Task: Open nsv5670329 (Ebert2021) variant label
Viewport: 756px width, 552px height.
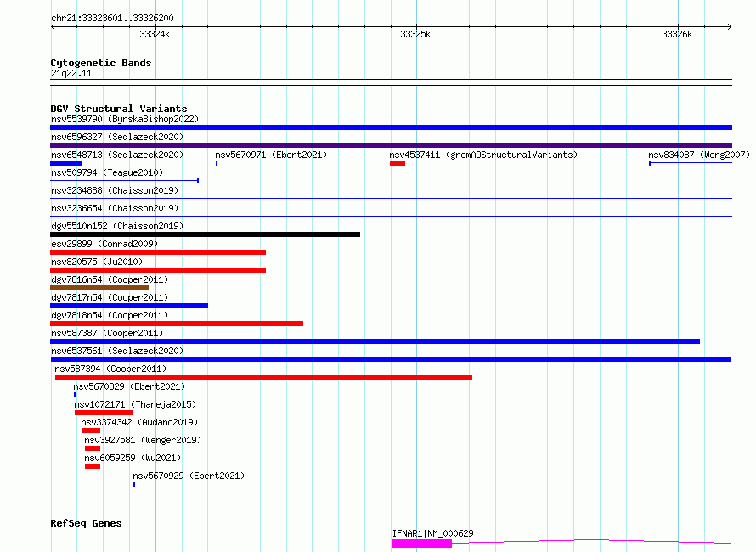Action: (129, 386)
